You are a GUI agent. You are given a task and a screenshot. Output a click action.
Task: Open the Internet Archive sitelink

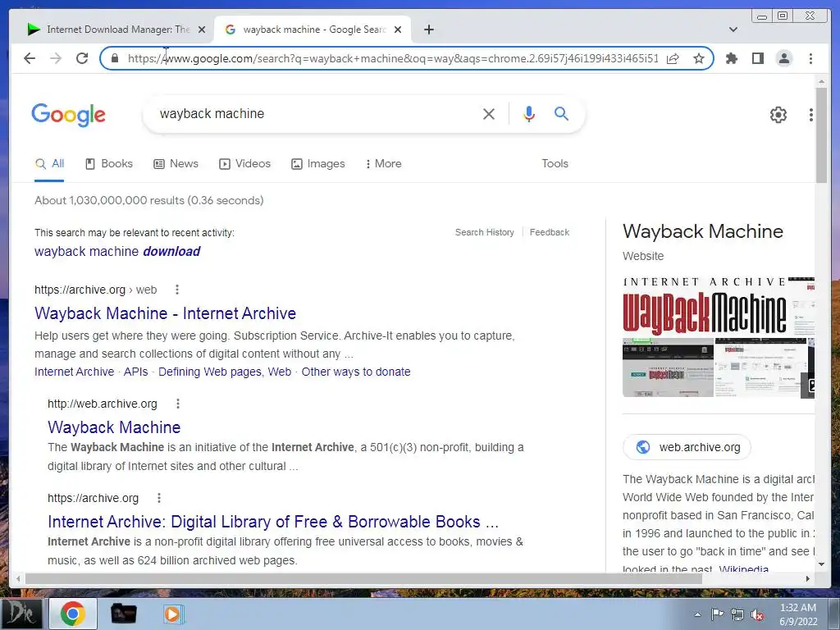click(x=74, y=372)
